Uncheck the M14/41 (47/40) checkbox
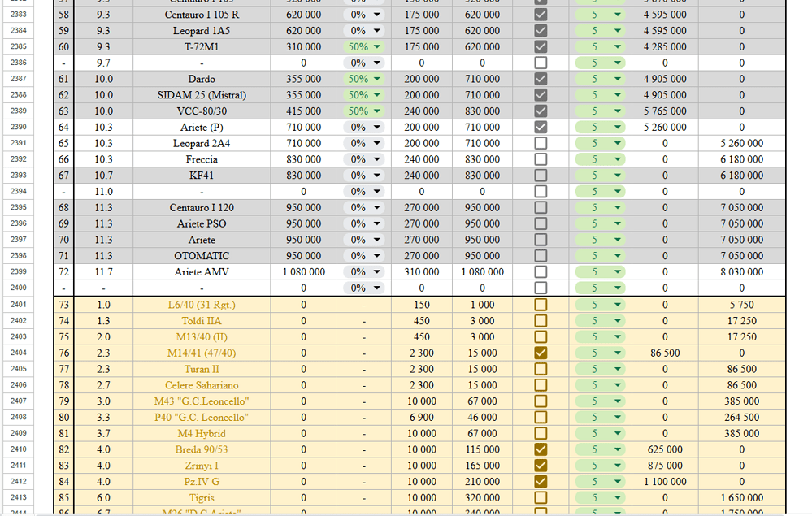The image size is (812, 516). (x=541, y=353)
